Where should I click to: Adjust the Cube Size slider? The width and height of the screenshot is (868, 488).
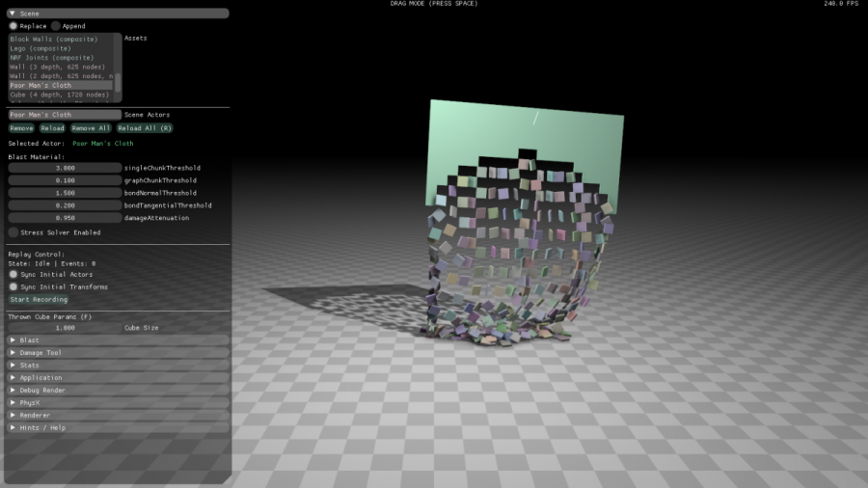point(65,328)
